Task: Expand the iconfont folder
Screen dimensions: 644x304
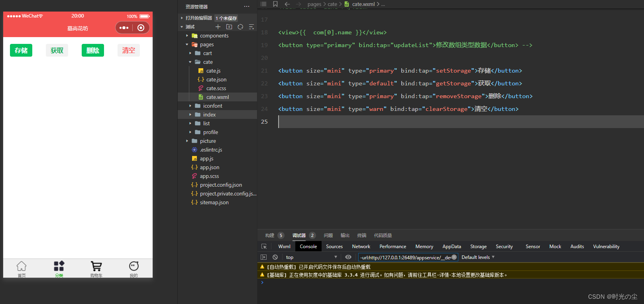Action: click(190, 106)
